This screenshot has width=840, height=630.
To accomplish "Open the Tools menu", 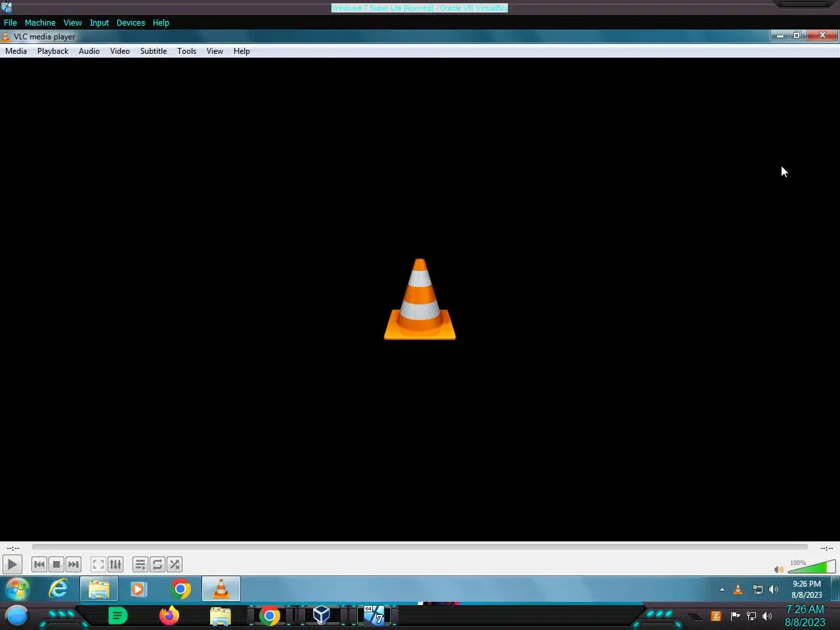I will point(187,51).
